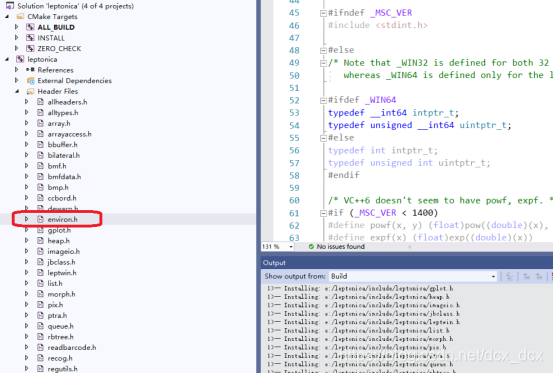Select array.h in Solution Explorer
This screenshot has height=374, width=553.
59,123
